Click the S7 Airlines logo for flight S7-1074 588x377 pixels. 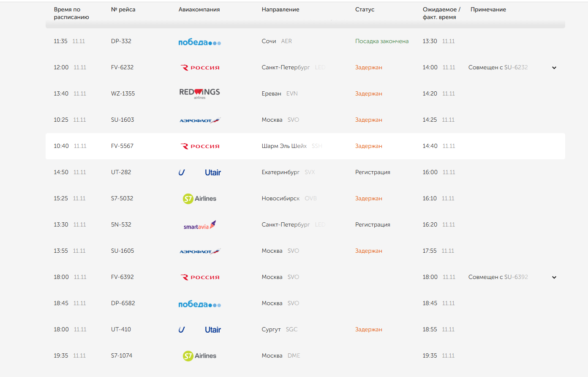pyautogui.click(x=199, y=356)
